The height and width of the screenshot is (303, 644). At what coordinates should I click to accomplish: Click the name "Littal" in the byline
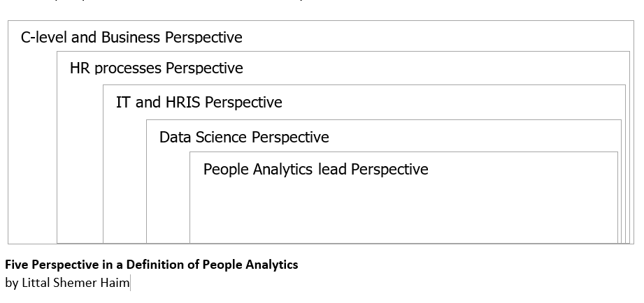pyautogui.click(x=34, y=283)
